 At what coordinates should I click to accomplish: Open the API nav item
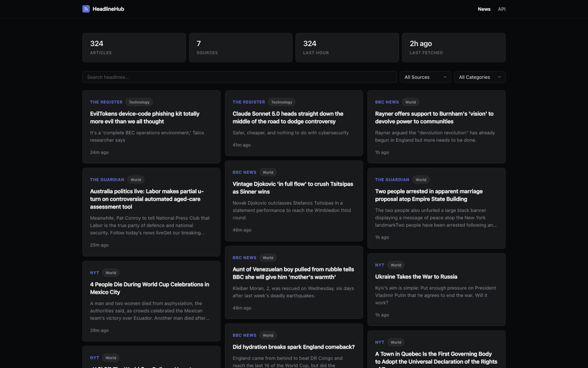point(502,9)
